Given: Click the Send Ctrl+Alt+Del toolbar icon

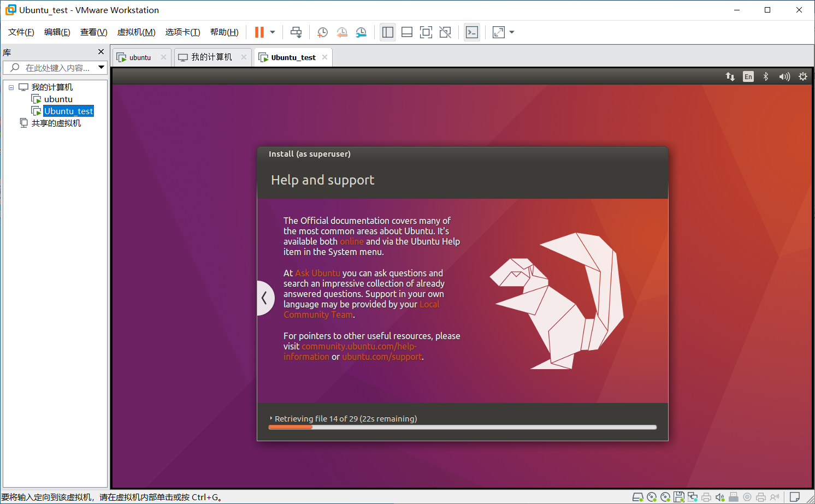Looking at the screenshot, I should click(296, 32).
